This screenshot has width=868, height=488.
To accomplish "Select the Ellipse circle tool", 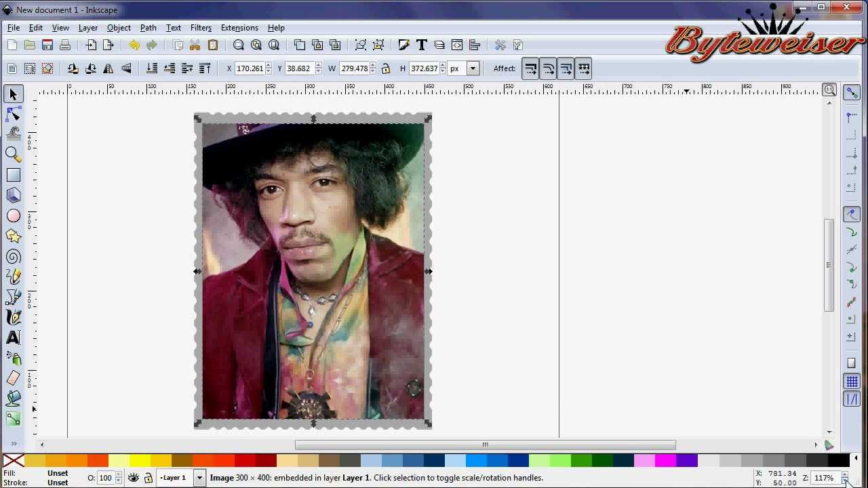I will [13, 216].
